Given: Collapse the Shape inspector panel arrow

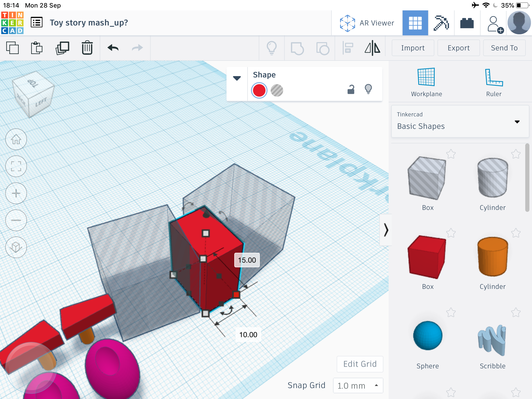Looking at the screenshot, I should pyautogui.click(x=237, y=78).
